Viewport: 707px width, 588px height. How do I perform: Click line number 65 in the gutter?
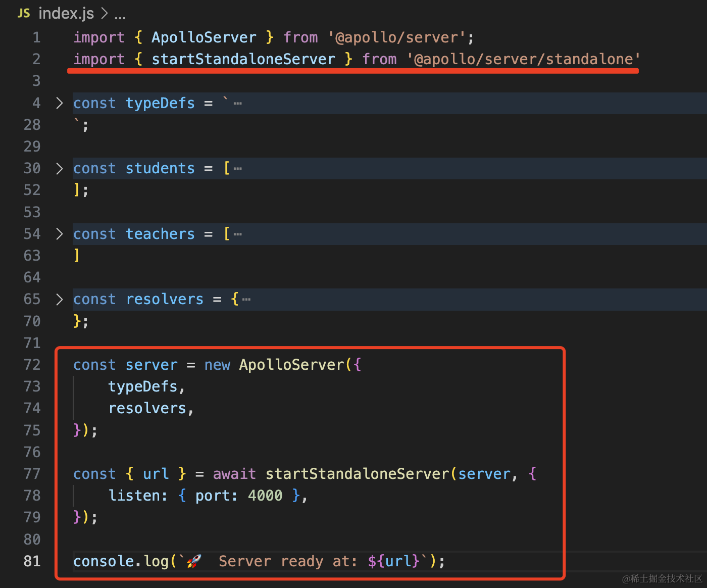(32, 299)
